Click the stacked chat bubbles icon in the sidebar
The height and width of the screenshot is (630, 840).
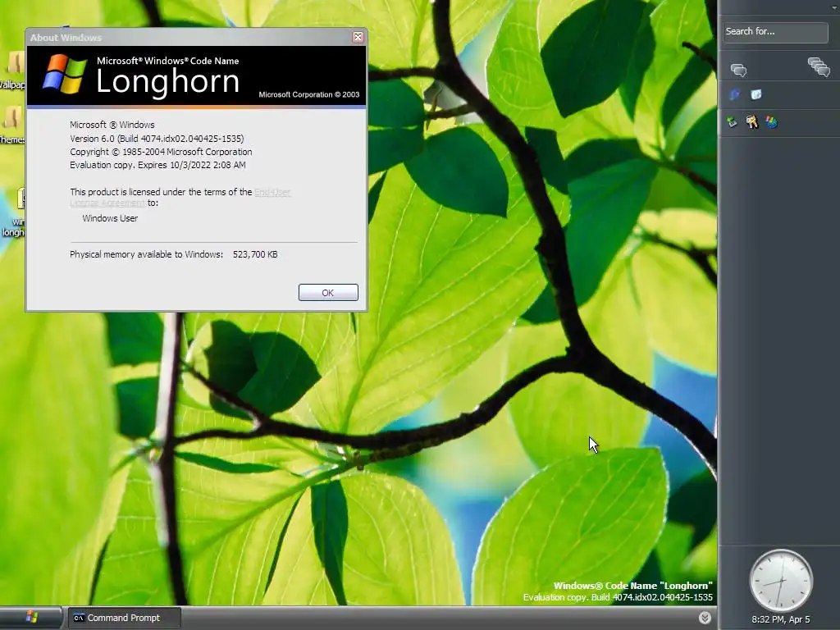819,67
